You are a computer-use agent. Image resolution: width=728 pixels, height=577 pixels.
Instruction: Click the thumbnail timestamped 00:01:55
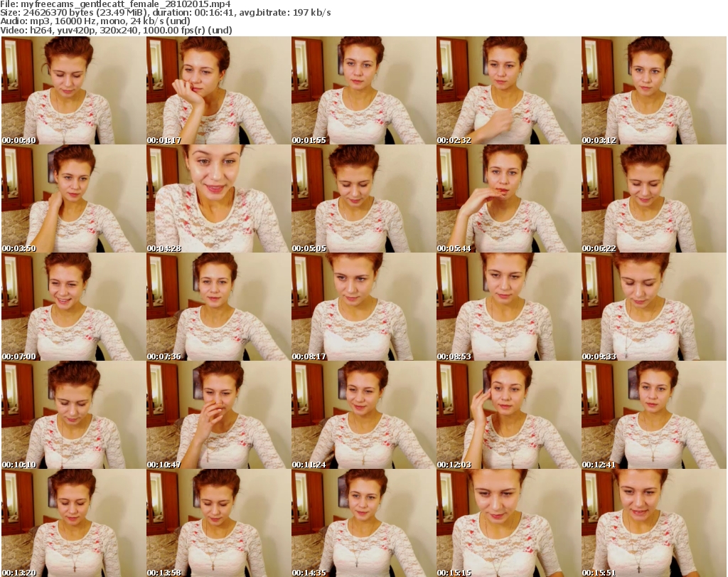click(x=363, y=90)
